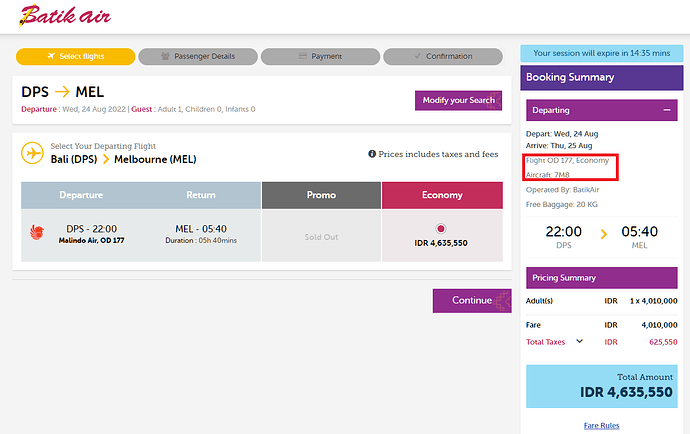Click the yellow circled airplane departing icon
Image resolution: width=690 pixels, height=434 pixels.
33,153
